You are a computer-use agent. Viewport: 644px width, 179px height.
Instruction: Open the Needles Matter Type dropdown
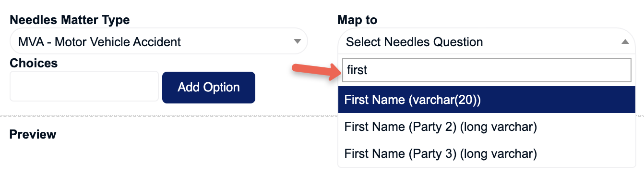pos(158,42)
